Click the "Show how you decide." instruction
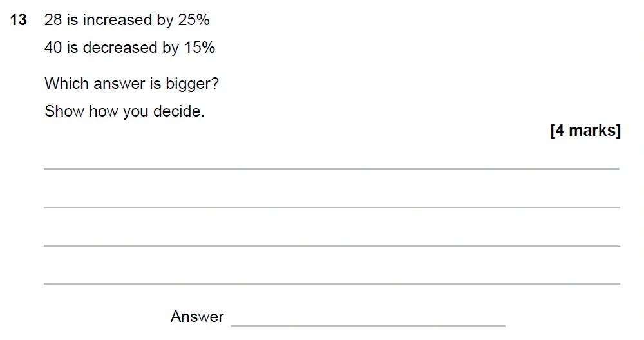The height and width of the screenshot is (340, 644). 124,111
